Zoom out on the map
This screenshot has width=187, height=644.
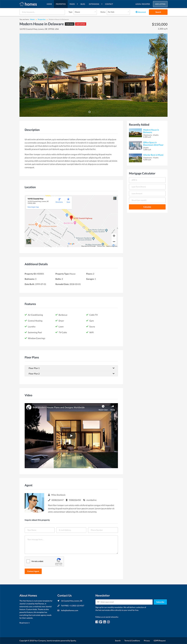click(x=114, y=242)
